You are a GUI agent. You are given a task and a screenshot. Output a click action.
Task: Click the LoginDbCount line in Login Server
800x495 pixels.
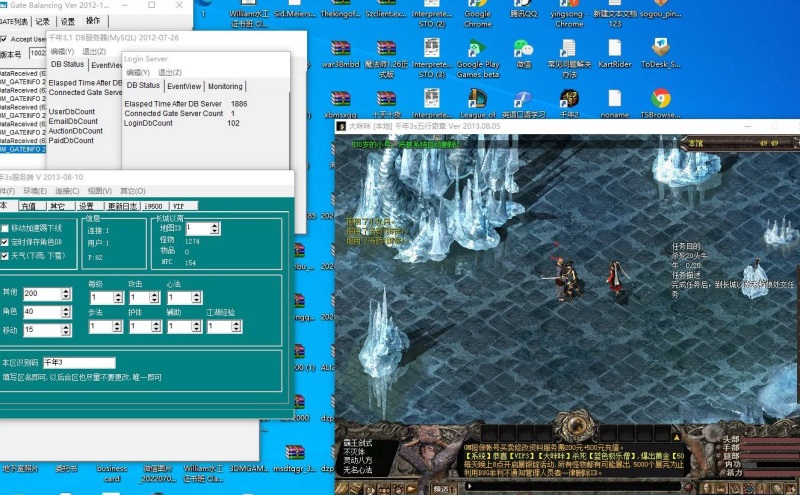pos(182,123)
